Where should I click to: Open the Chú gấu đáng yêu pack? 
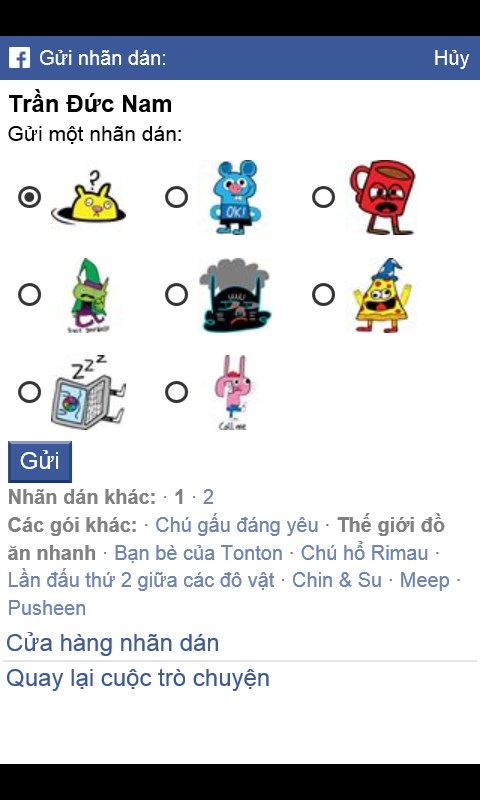pyautogui.click(x=237, y=526)
